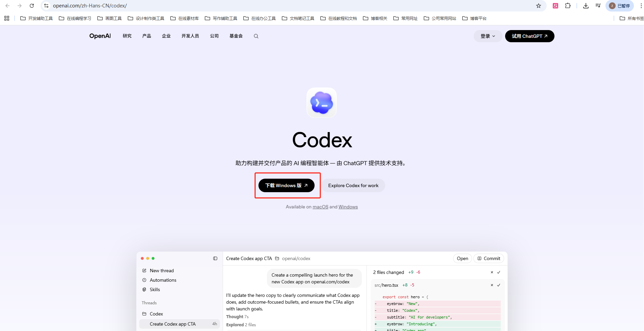Select the Create Codex app CTA thread
Screen dimensions: 644x331
(179, 324)
